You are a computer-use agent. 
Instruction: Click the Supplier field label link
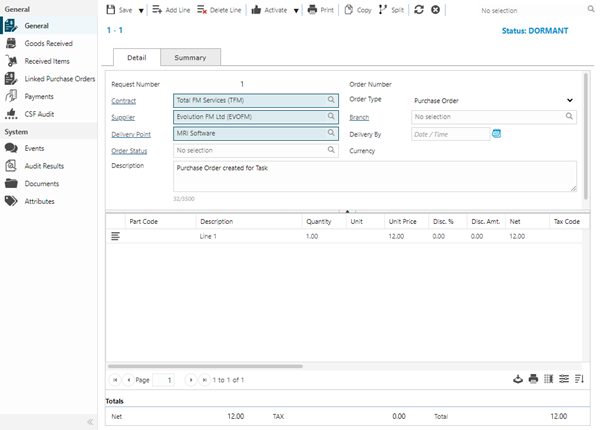tap(124, 117)
